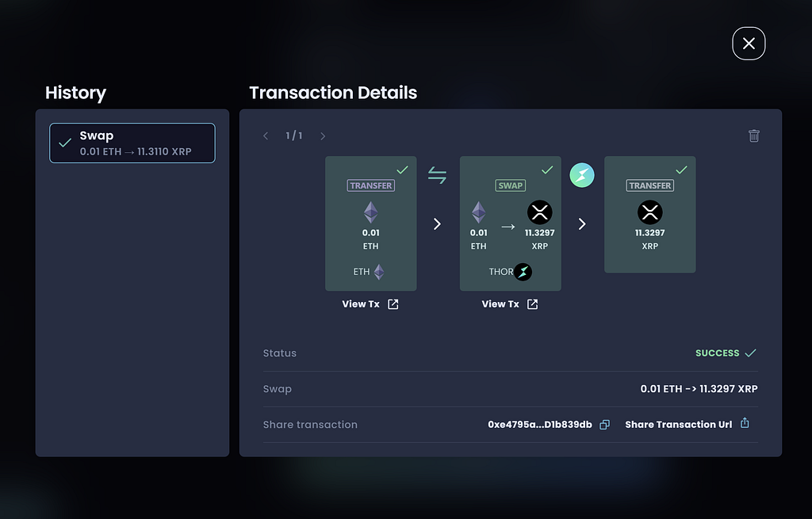Delete transaction with the trash icon

(754, 135)
